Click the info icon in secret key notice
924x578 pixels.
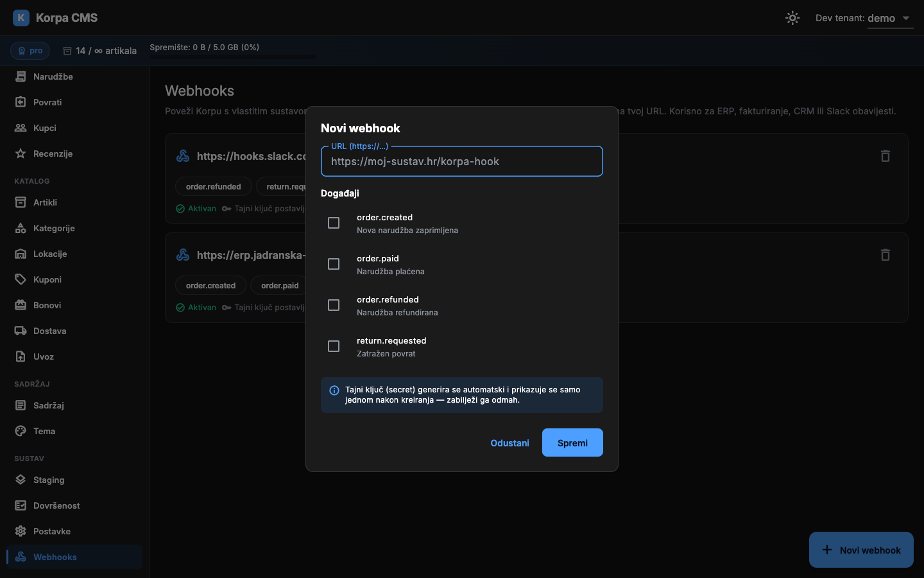click(x=334, y=390)
